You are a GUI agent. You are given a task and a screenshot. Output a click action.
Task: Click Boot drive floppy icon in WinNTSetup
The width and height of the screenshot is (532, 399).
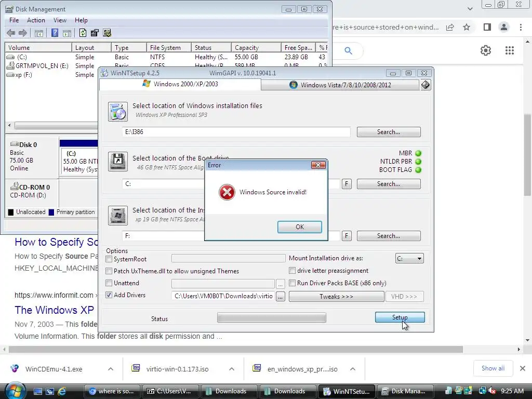pyautogui.click(x=118, y=162)
